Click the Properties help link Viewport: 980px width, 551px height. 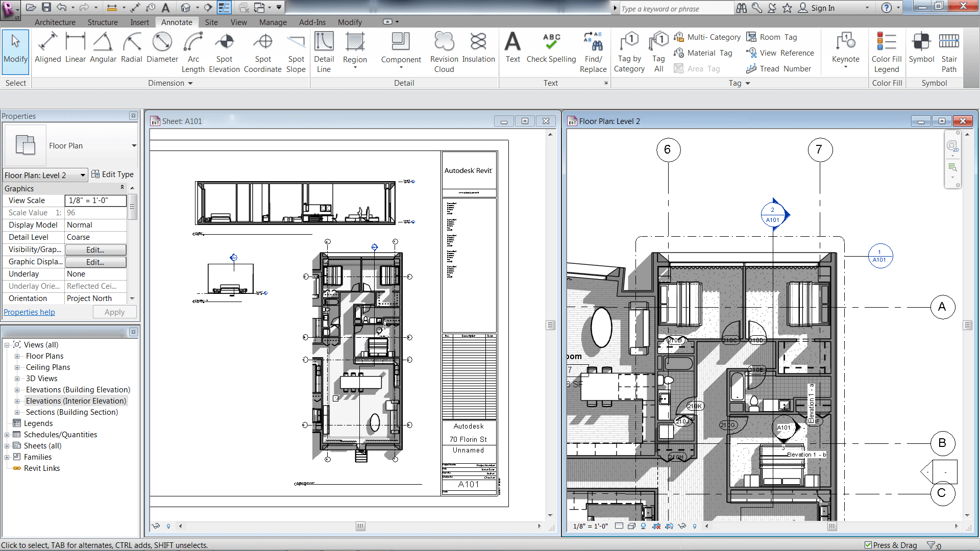[29, 312]
